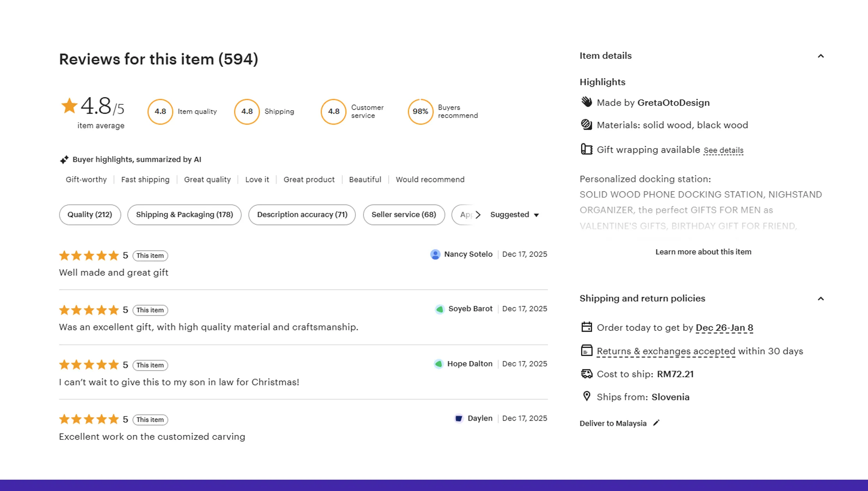Image resolution: width=868 pixels, height=491 pixels.
Task: Click the hand icon next to Made by GretaOtoDesign
Action: 586,102
